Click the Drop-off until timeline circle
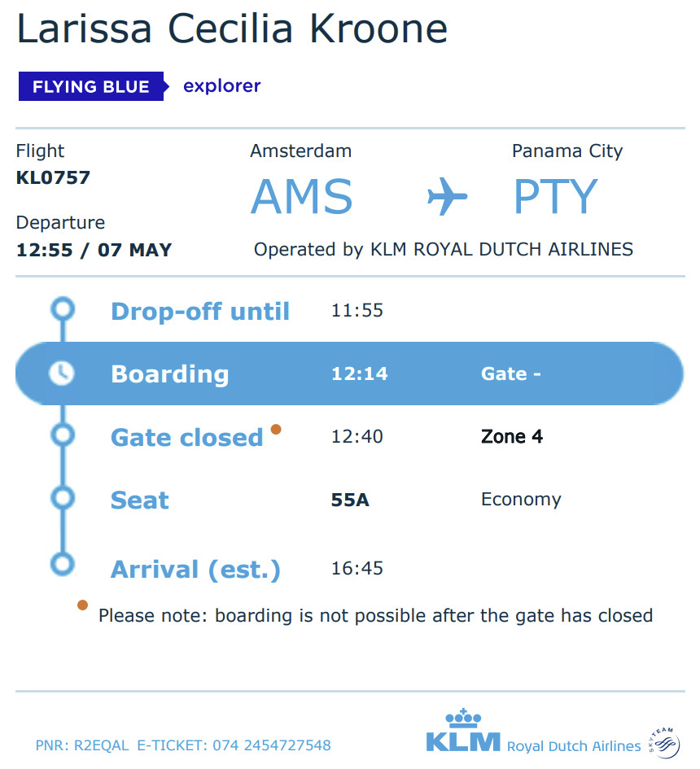This screenshot has height=769, width=700. coord(63,309)
